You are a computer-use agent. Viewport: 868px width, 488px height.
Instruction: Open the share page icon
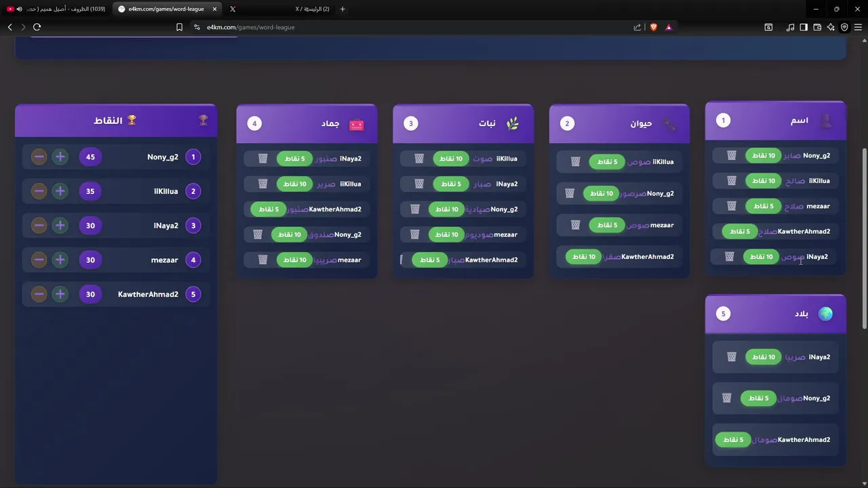click(637, 27)
